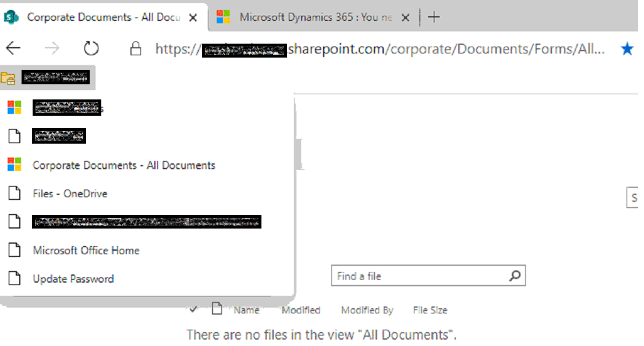Click the no files in view message
The height and width of the screenshot is (346, 644).
[x=321, y=335]
